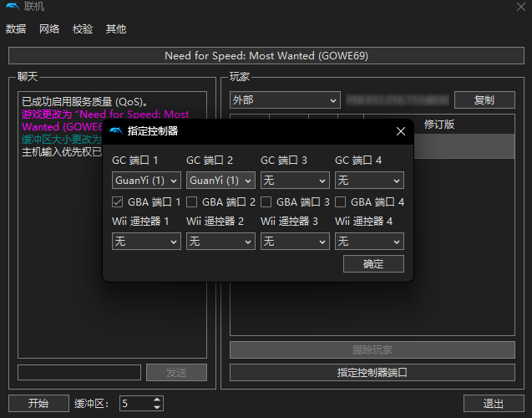This screenshot has height=418, width=532.
Task: Click the 复制 button next to the address
Action: [484, 100]
